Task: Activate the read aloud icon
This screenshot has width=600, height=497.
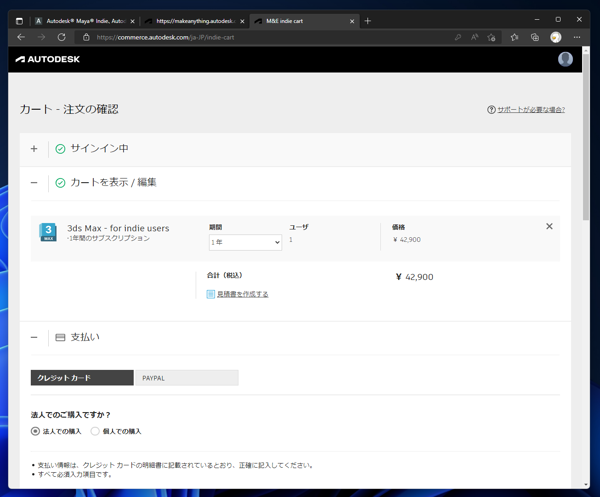Action: tap(474, 37)
